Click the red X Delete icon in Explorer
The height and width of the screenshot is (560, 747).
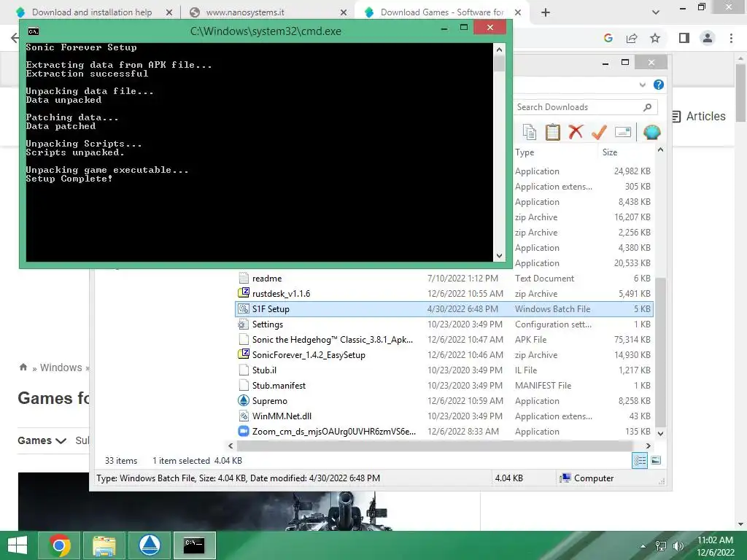pos(576,132)
